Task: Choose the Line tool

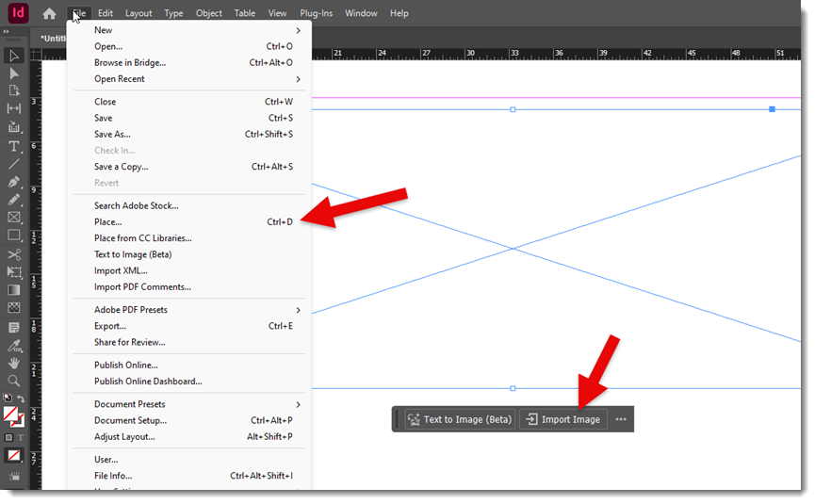Action: click(14, 164)
